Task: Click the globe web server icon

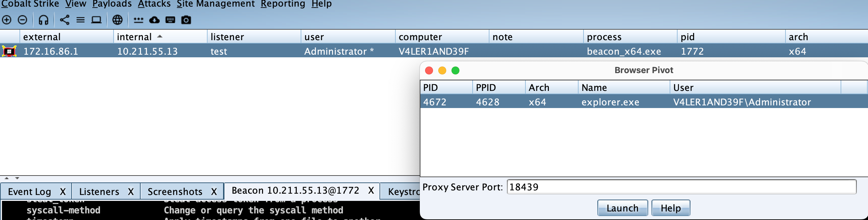Action: (117, 20)
